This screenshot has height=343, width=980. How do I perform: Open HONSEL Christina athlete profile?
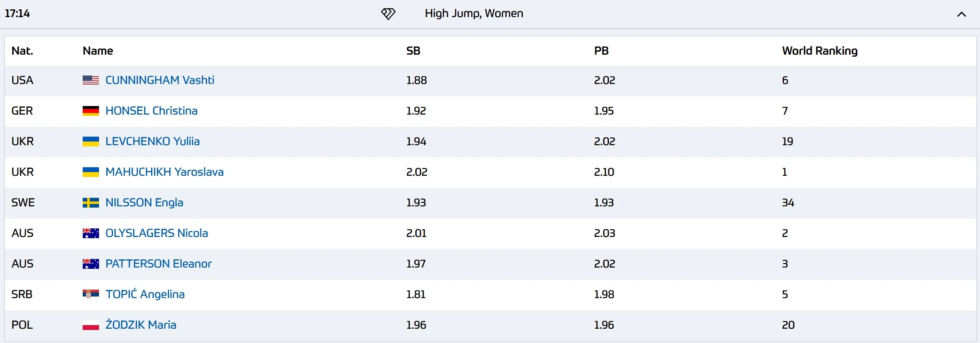pos(151,111)
